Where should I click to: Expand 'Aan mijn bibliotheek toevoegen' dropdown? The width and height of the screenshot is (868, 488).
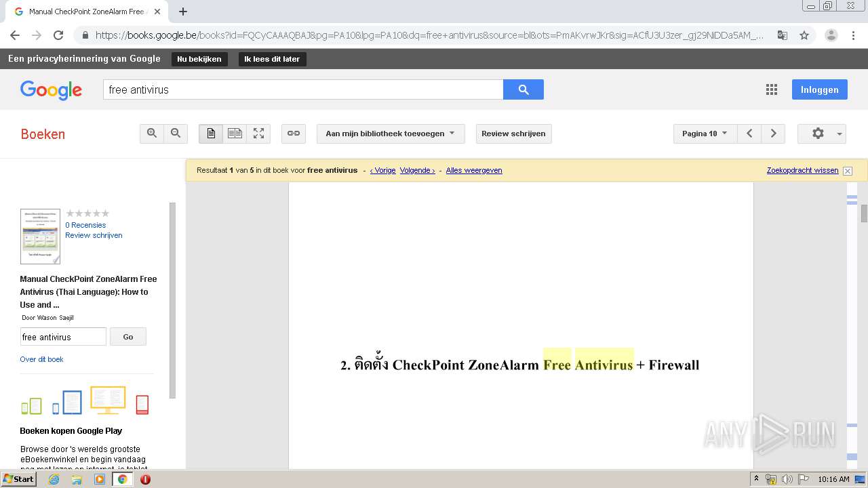click(x=391, y=134)
